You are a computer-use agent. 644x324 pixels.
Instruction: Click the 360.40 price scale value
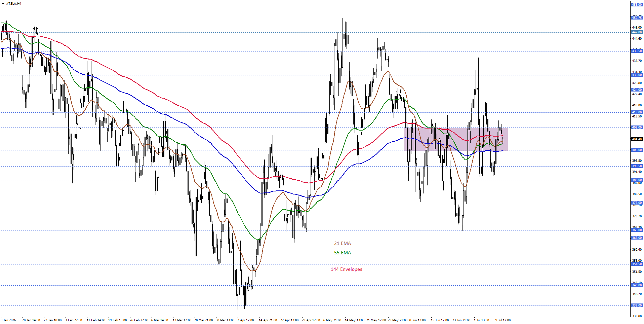pyautogui.click(x=637, y=250)
